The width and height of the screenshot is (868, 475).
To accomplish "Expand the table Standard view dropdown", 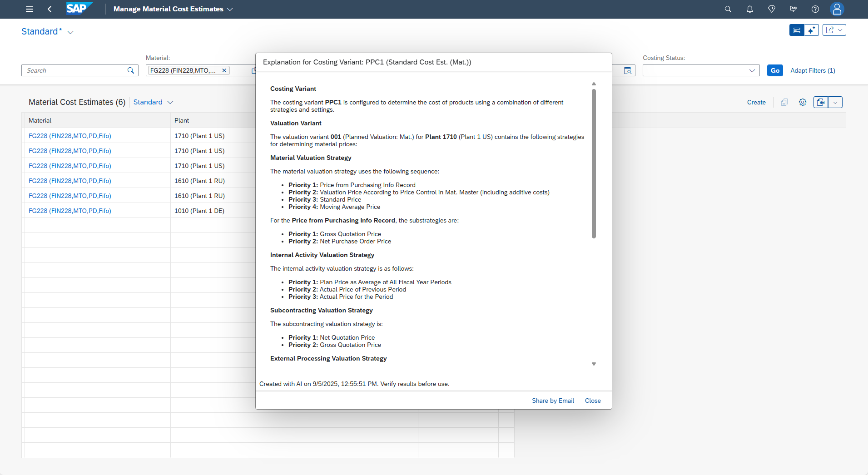I will point(170,103).
